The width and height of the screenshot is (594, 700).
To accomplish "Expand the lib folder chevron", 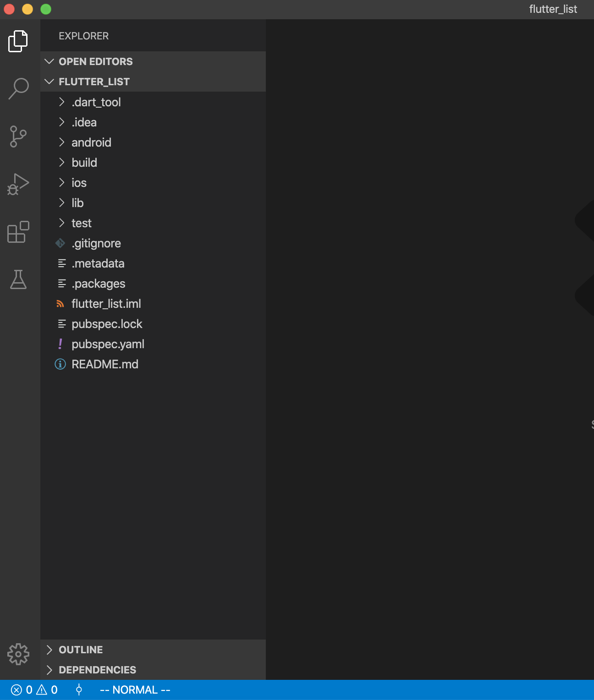I will [62, 202].
